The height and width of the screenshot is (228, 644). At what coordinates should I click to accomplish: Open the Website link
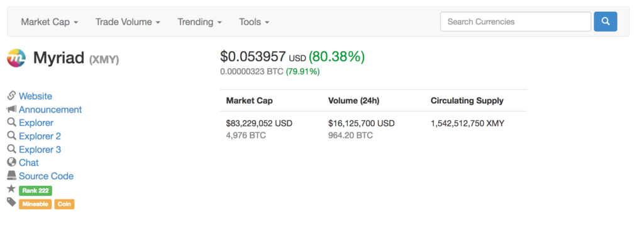[x=35, y=96]
